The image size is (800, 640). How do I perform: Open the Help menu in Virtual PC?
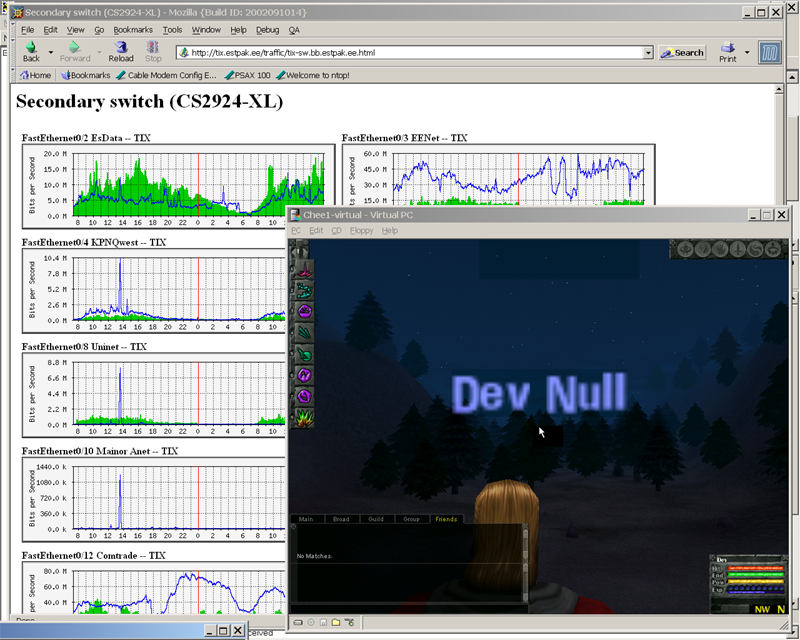[x=390, y=231]
